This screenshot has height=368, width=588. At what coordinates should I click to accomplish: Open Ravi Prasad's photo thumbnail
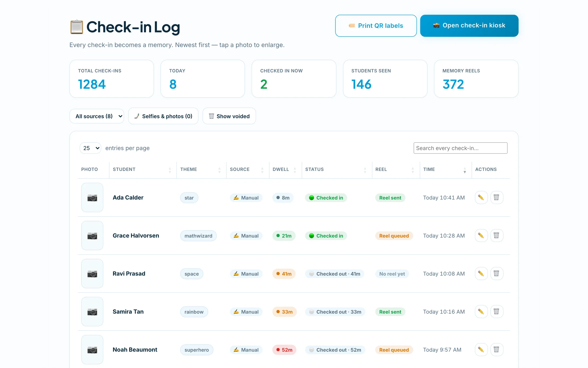(x=92, y=274)
